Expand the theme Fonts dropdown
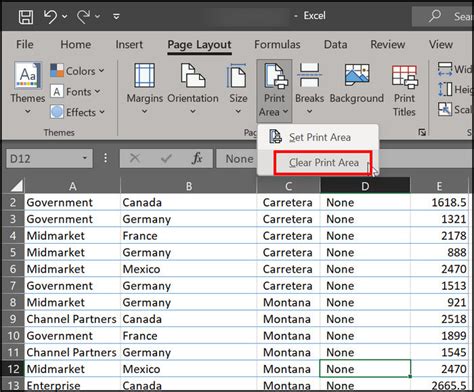 75,91
